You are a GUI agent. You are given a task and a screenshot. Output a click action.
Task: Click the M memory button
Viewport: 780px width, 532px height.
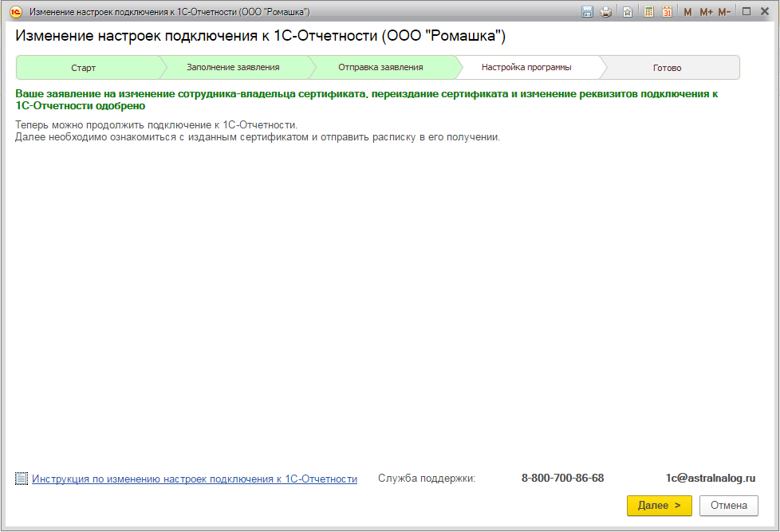coord(687,12)
